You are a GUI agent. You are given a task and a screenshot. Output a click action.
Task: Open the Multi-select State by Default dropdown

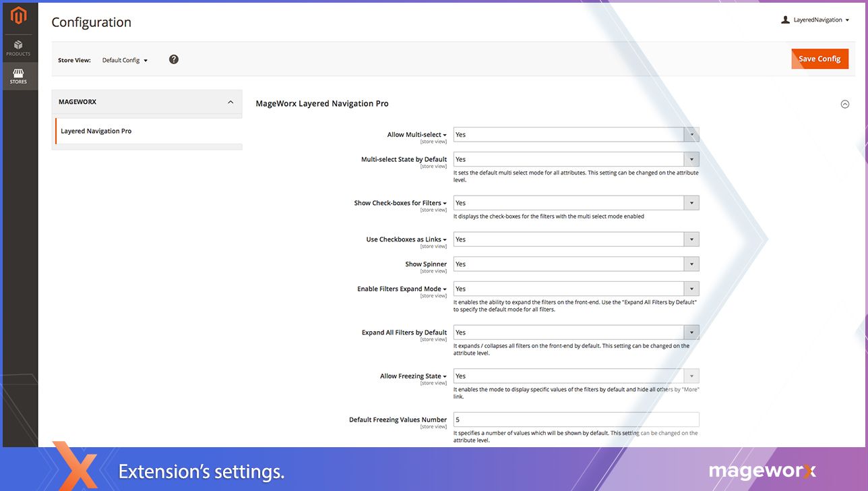(x=576, y=160)
